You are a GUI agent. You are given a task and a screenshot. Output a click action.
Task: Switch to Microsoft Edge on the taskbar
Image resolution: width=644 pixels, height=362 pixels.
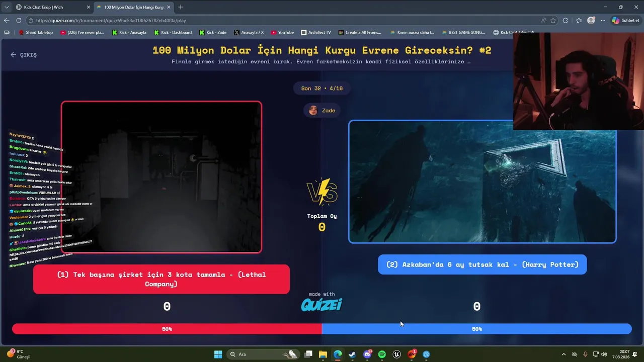[338, 354]
